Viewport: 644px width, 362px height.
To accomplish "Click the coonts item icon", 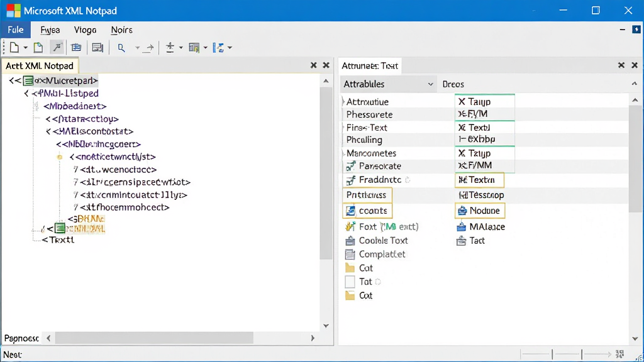I will [350, 211].
